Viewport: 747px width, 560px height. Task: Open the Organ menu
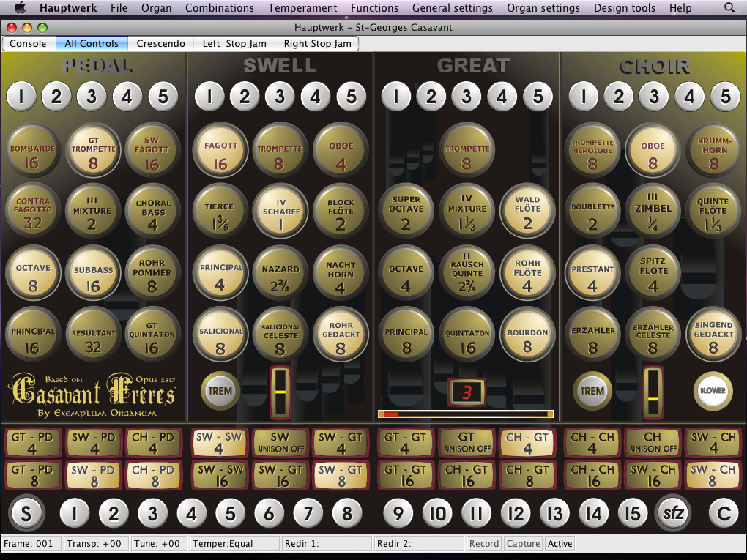point(156,7)
